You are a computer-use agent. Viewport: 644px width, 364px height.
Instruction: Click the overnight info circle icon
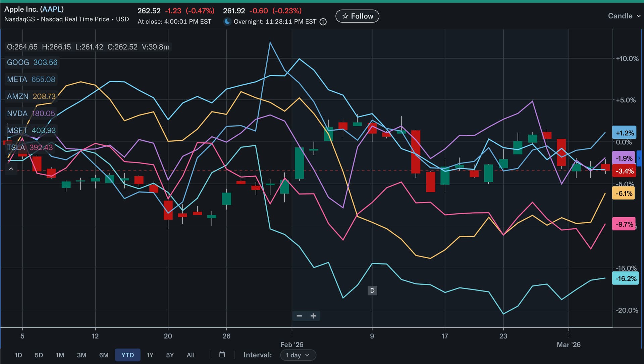(x=323, y=22)
